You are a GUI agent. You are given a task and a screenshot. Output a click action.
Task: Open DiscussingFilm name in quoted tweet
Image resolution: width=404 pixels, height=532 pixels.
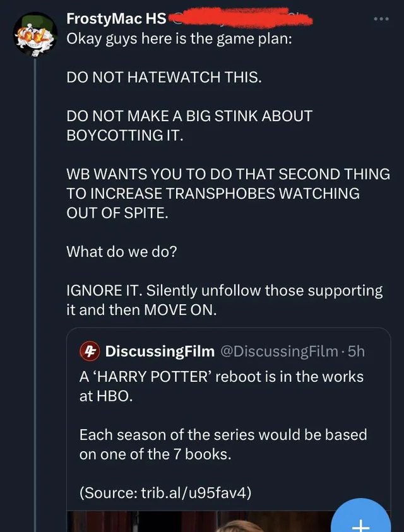160,351
